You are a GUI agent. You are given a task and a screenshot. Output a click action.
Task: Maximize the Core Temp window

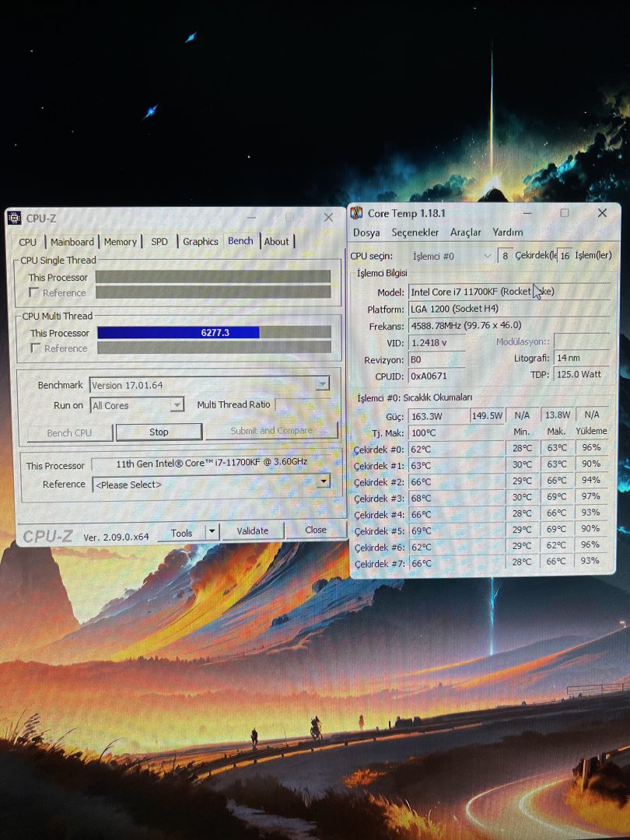(x=564, y=212)
